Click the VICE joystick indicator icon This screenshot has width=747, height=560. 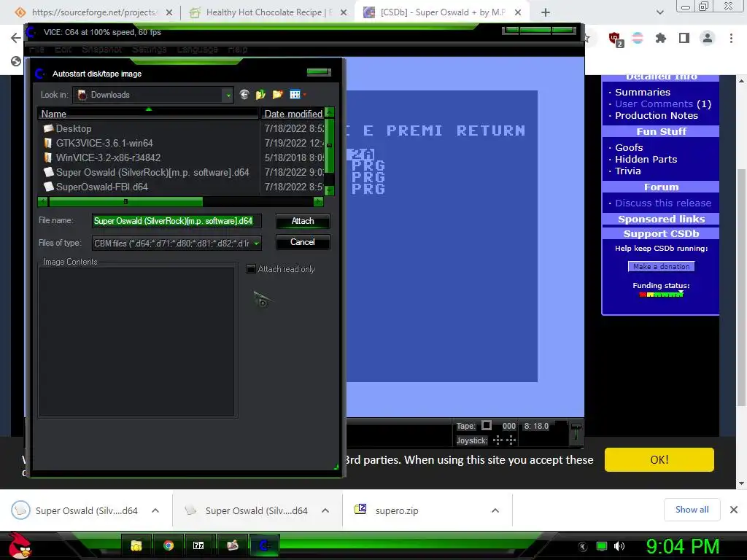click(x=504, y=440)
